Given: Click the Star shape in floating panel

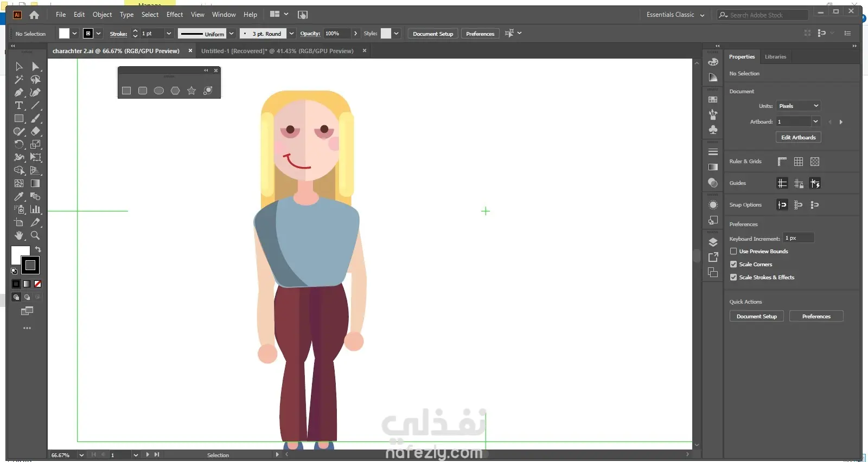Looking at the screenshot, I should [192, 91].
